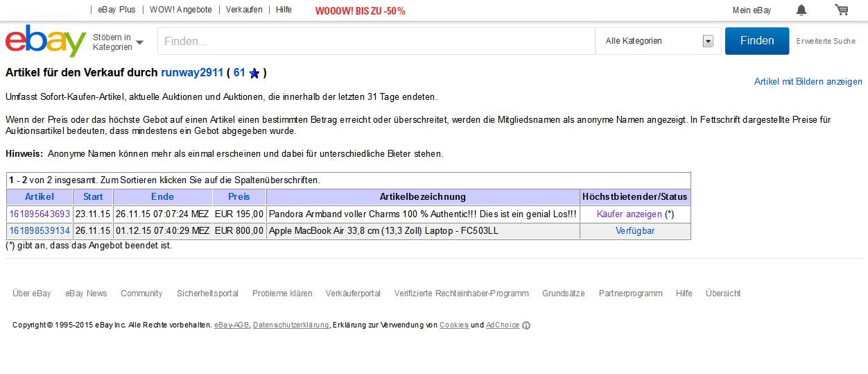
Task: Click the blue feedback star icon
Action: (x=254, y=73)
